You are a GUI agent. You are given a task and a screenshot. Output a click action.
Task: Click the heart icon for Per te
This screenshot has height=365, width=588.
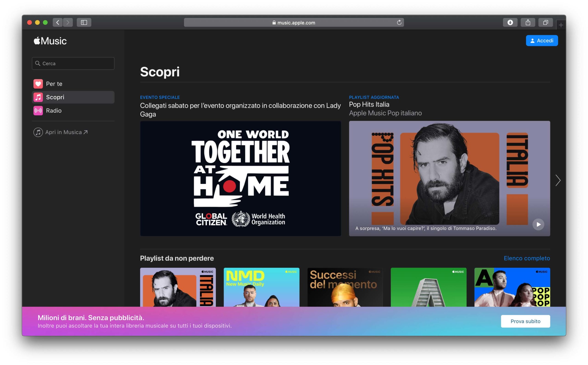pos(38,84)
